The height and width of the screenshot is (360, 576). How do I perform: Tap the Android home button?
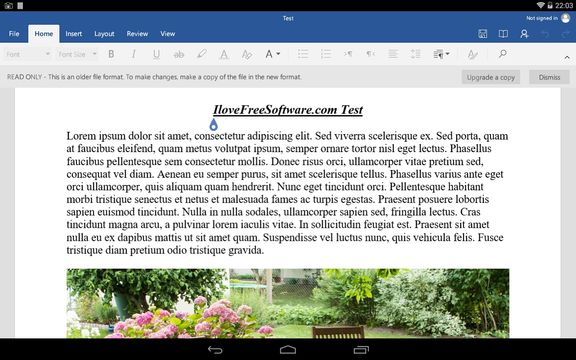pyautogui.click(x=288, y=349)
